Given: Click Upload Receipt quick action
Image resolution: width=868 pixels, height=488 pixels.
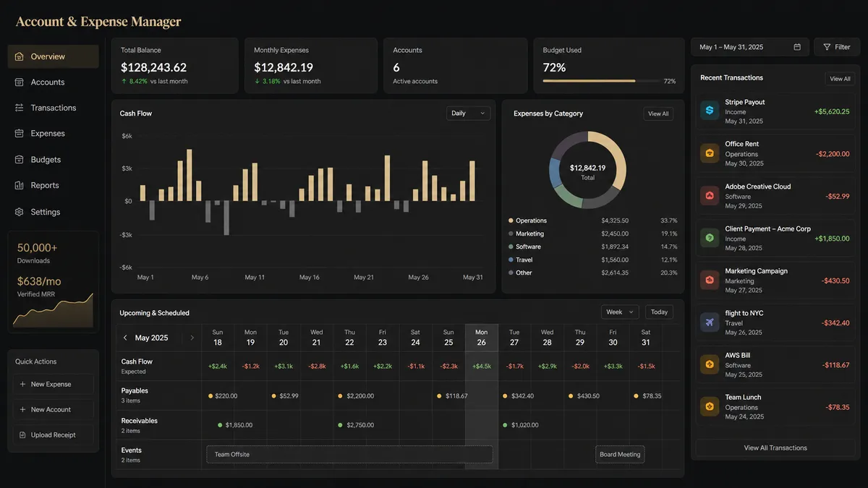Looking at the screenshot, I should [x=54, y=435].
